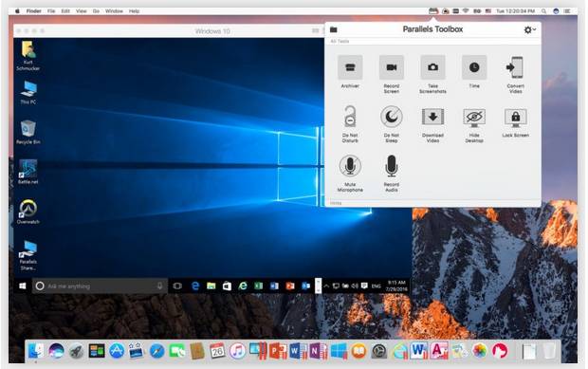Open the Finder menu in menu bar
The image size is (588, 369).
34,11
